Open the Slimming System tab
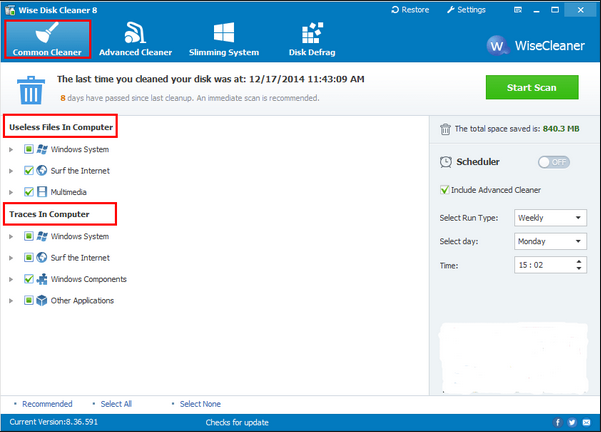601x432 pixels. pos(224,39)
